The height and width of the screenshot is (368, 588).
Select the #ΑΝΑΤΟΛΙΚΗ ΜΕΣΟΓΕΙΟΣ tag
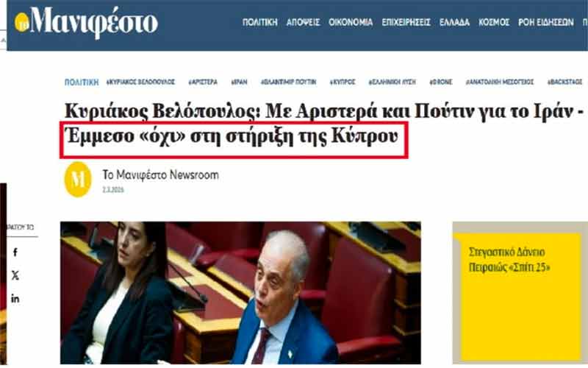pyautogui.click(x=500, y=82)
